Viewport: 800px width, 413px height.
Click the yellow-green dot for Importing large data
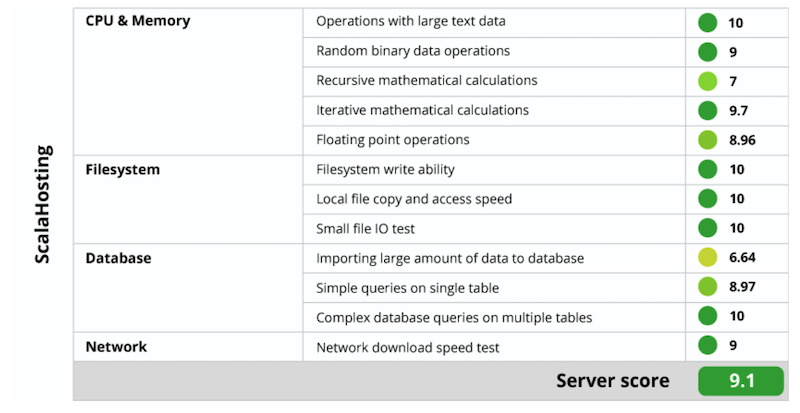[x=708, y=258]
